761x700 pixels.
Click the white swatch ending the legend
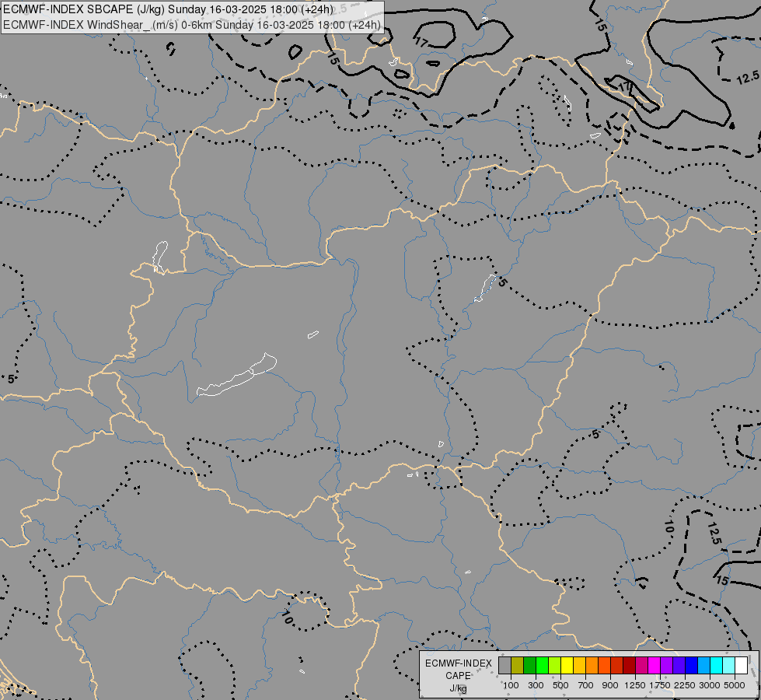(742, 665)
